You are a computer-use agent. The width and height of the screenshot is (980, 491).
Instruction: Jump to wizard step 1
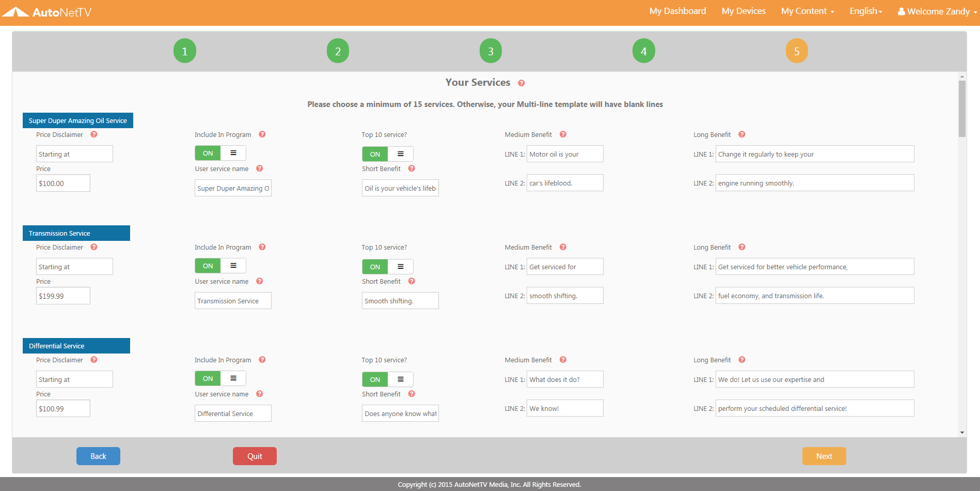click(185, 51)
